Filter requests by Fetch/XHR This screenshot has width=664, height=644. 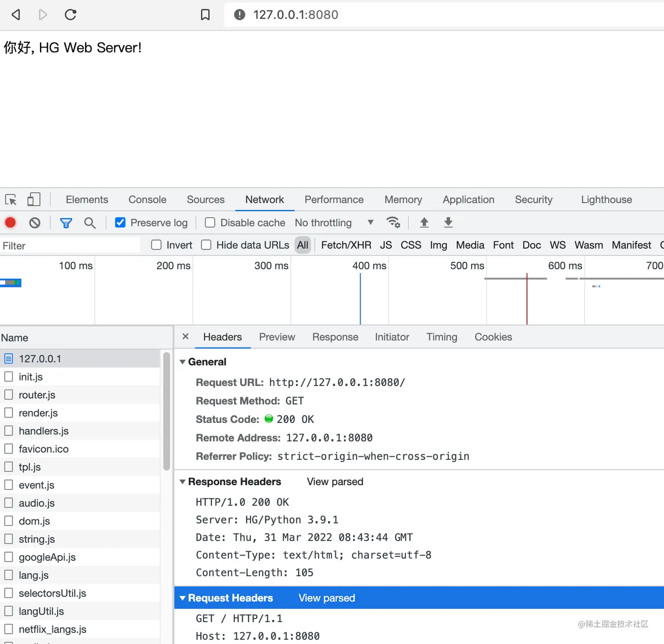(346, 245)
